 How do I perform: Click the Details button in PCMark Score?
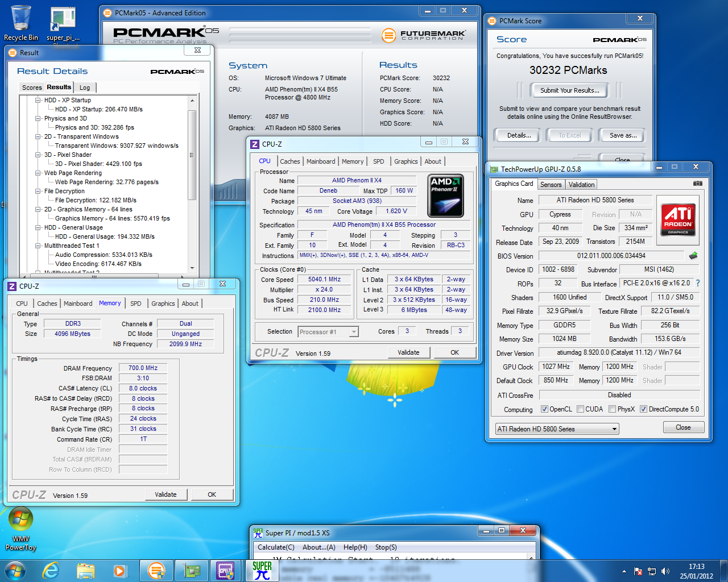[519, 135]
